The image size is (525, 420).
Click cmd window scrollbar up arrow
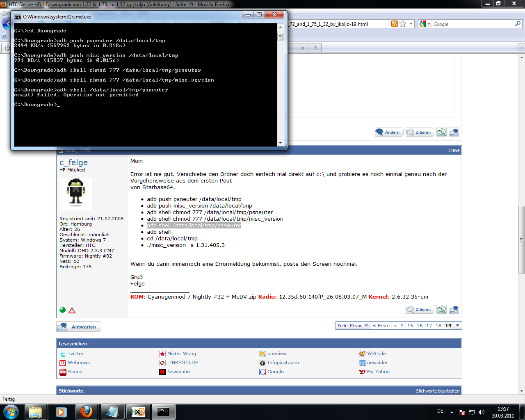coord(281,27)
